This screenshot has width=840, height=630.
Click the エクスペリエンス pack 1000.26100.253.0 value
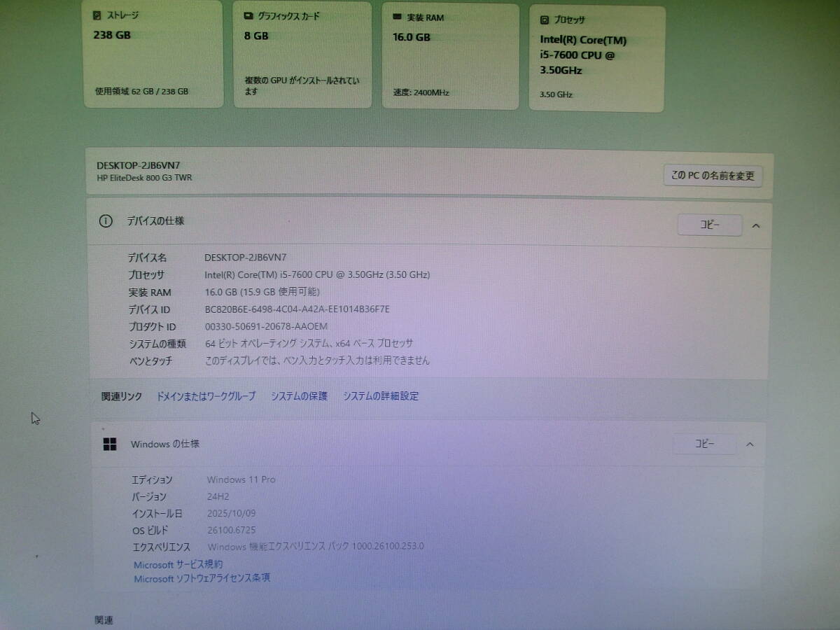click(316, 547)
